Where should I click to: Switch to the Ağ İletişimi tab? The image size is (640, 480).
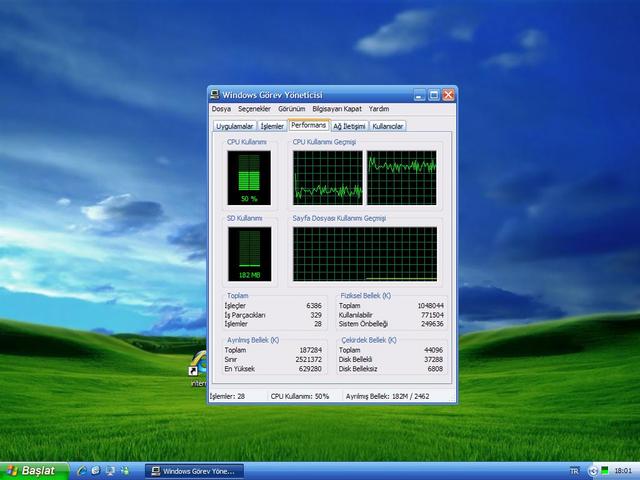(x=349, y=127)
